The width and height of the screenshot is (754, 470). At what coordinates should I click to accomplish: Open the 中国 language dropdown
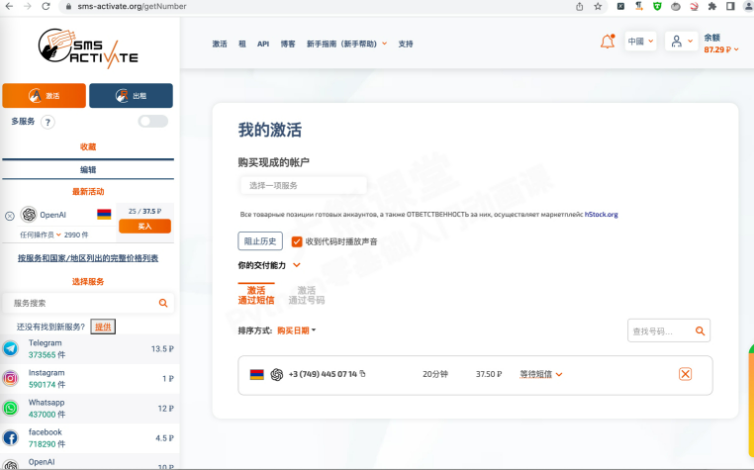(641, 41)
